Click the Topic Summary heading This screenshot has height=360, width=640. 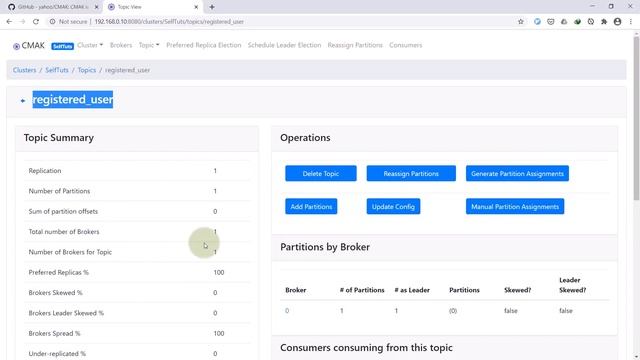pos(59,138)
